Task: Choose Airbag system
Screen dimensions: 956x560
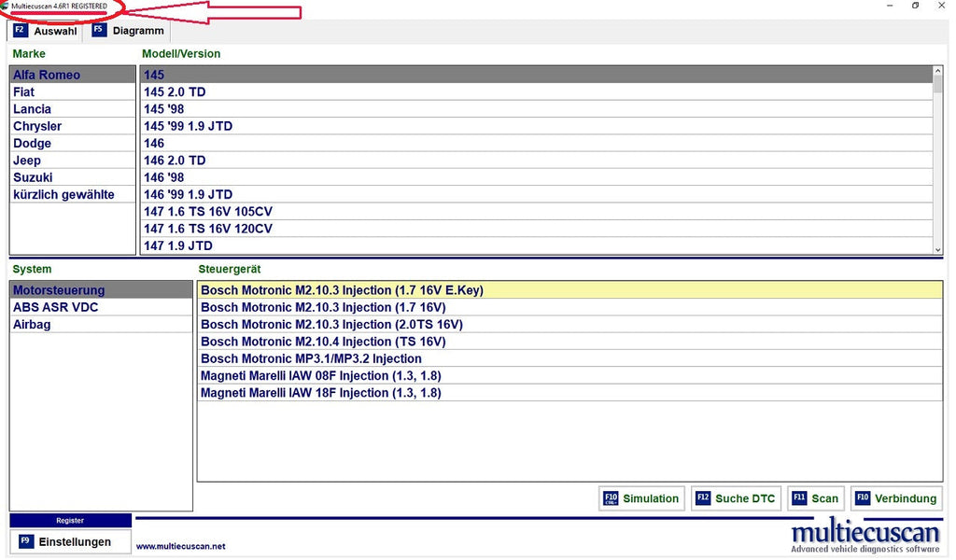Action: click(101, 324)
